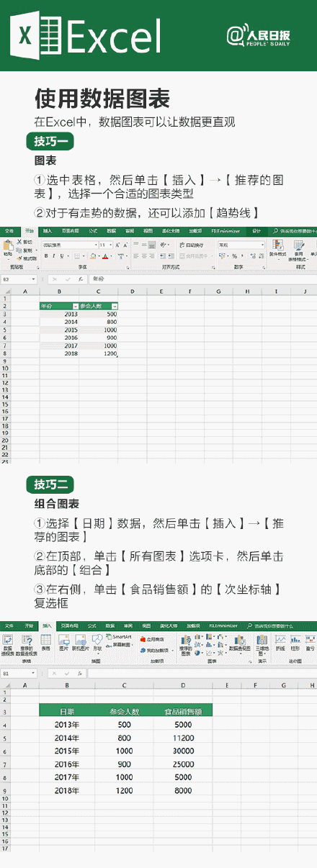Screen dimensions: 317x868
Task: Click Tell Me search box in upper Excel
Action: pos(295,230)
